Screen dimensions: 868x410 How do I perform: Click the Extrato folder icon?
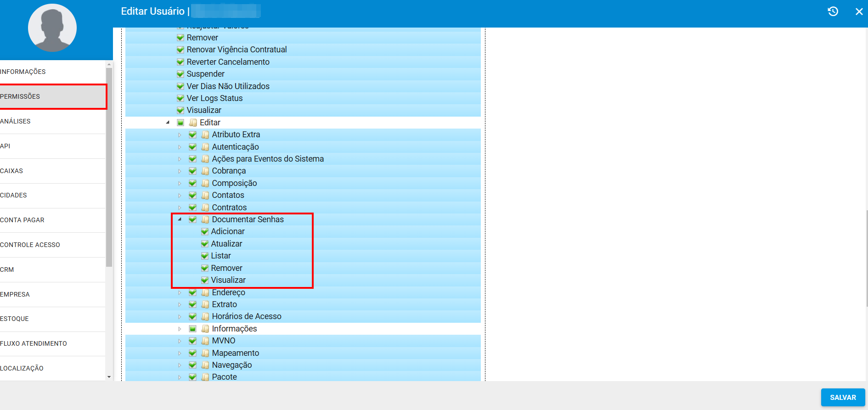pyautogui.click(x=205, y=304)
